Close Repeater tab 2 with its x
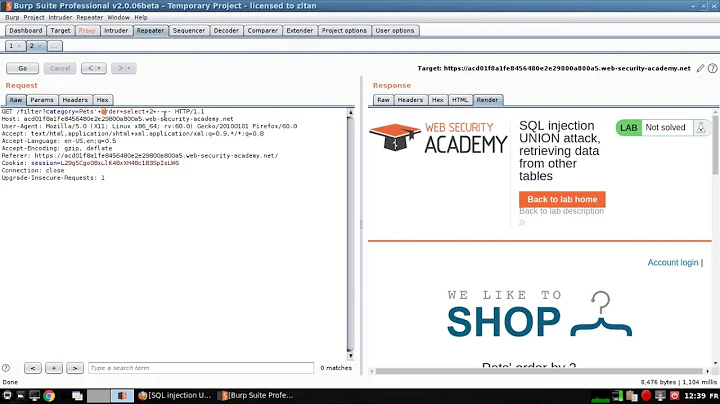Viewport: 720px width, 404px height. (x=40, y=46)
